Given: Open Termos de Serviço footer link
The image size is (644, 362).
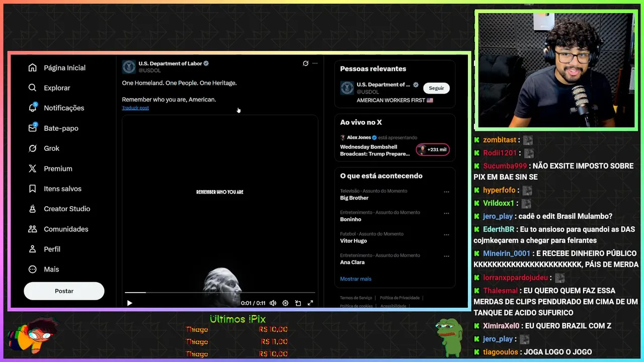Looking at the screenshot, I should tap(356, 298).
